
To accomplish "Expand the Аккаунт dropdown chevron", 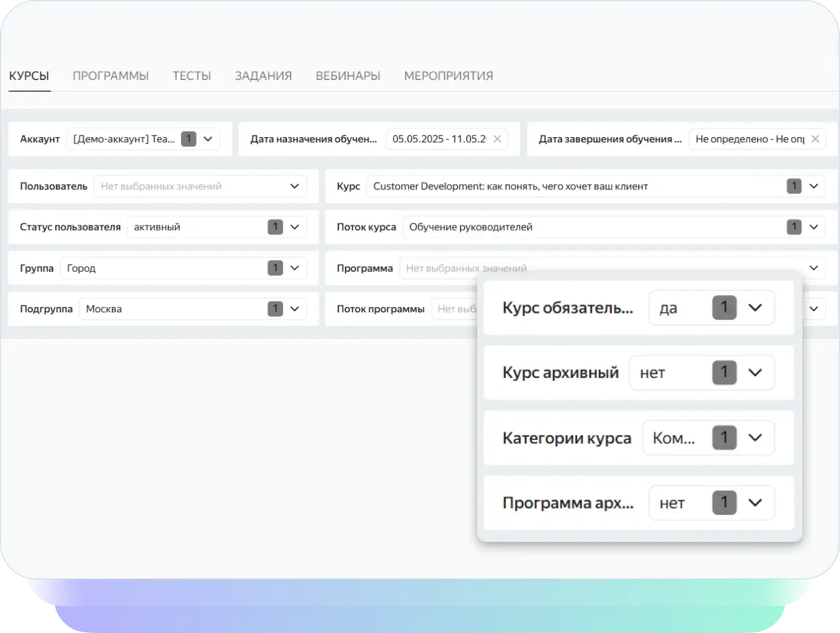I will click(208, 139).
